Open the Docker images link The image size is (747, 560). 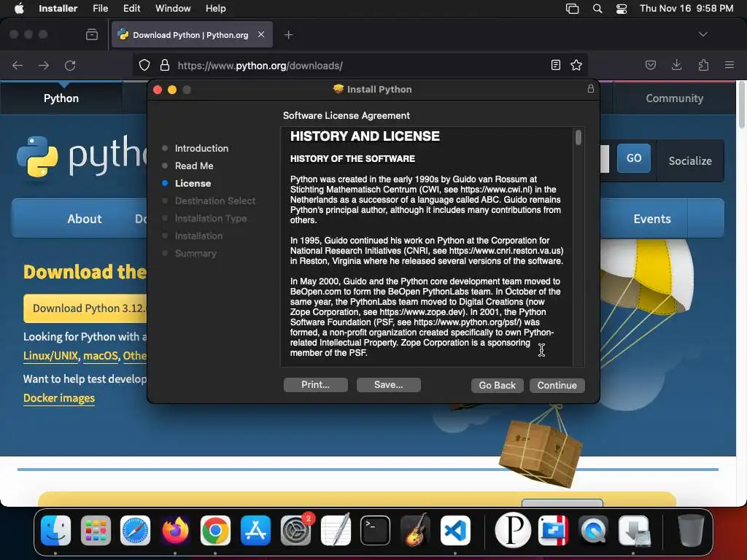[59, 398]
